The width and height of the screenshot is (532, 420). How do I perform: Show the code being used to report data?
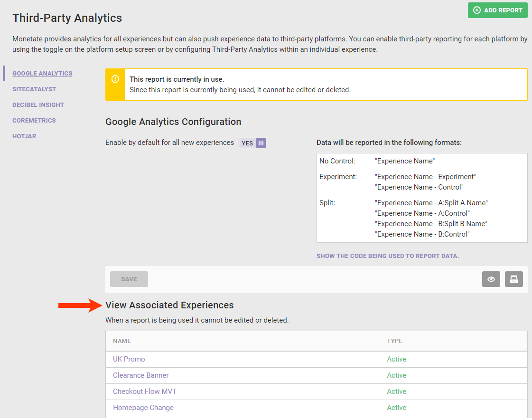coord(387,256)
